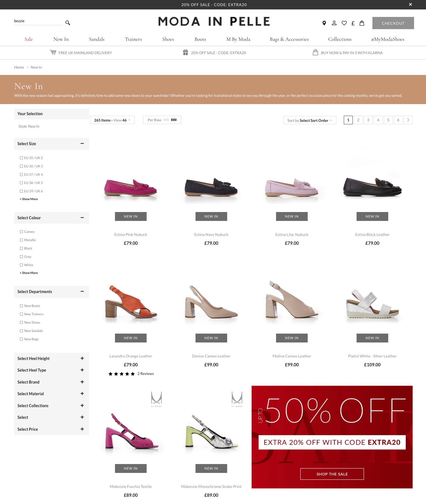The width and height of the screenshot is (426, 504).
Task: Click the gift box sale icon
Action: 186,52
